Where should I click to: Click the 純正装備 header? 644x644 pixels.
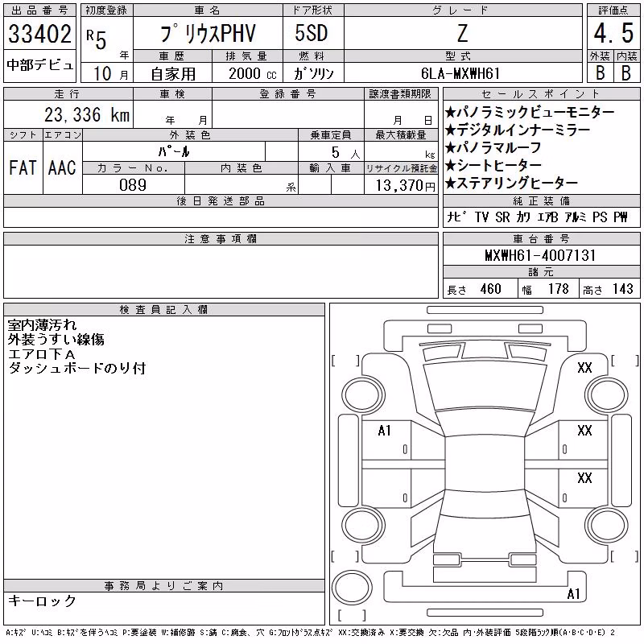tap(541, 200)
